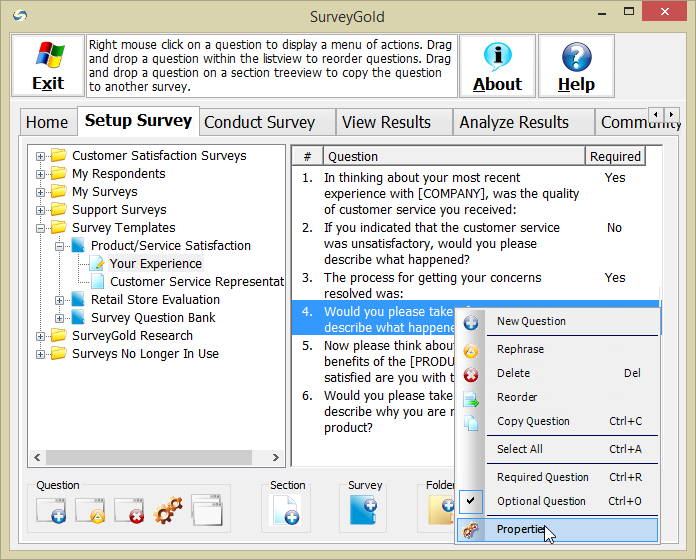696x560 pixels.
Task: Choose Copy Question from context menu
Action: coord(558,421)
